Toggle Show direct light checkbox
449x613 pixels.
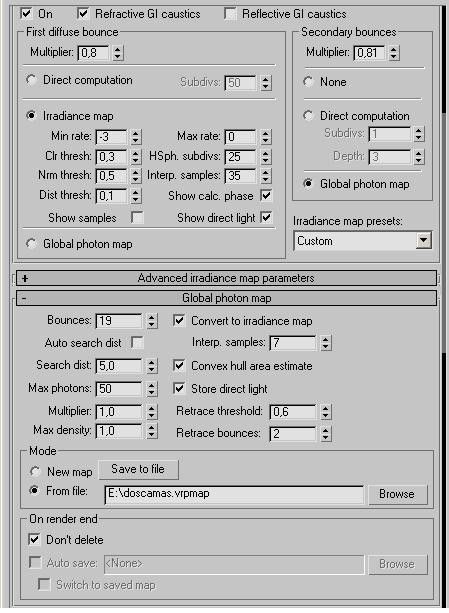[266, 217]
